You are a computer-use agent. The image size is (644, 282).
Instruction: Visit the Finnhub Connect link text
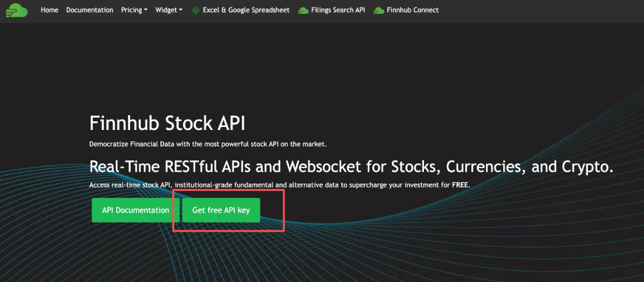point(412,10)
